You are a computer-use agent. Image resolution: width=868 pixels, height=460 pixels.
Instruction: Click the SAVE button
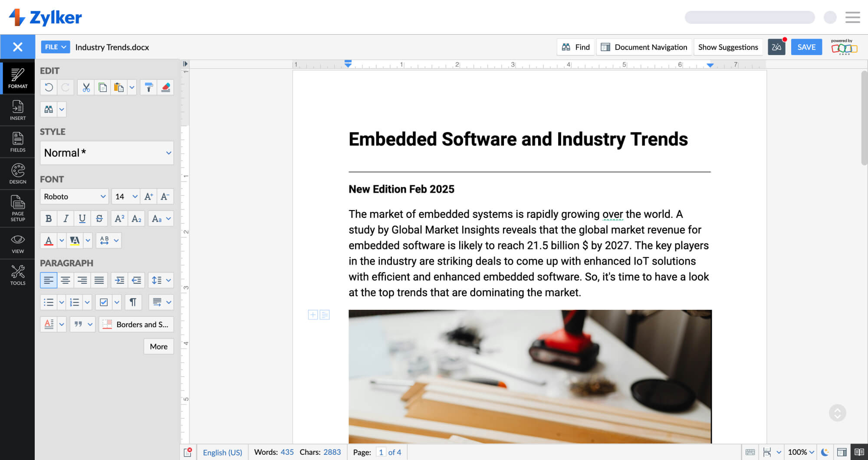point(806,47)
